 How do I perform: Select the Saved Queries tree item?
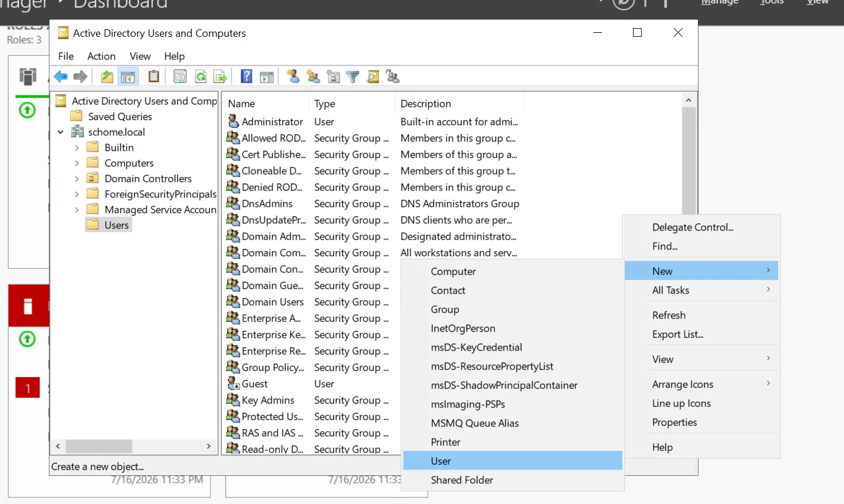(x=120, y=117)
